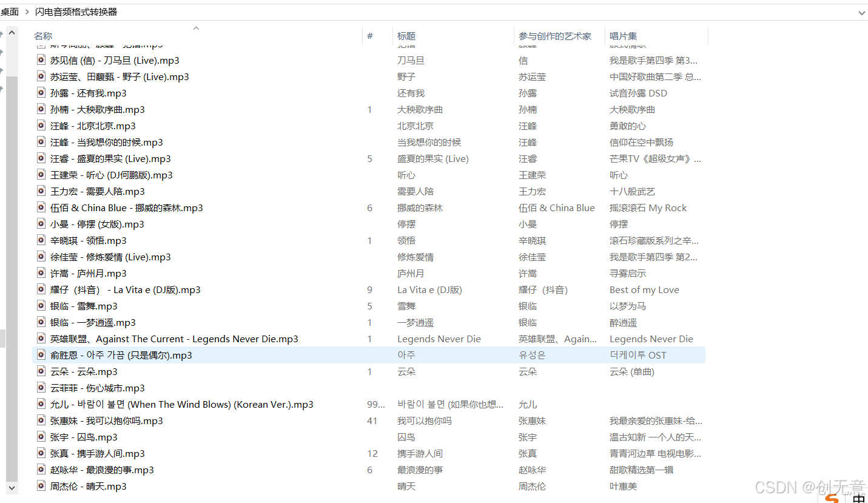The width and height of the screenshot is (868, 503).
Task: Click the file icon beside 辛晓琪 - 领悟.mp3
Action: pyautogui.click(x=41, y=240)
